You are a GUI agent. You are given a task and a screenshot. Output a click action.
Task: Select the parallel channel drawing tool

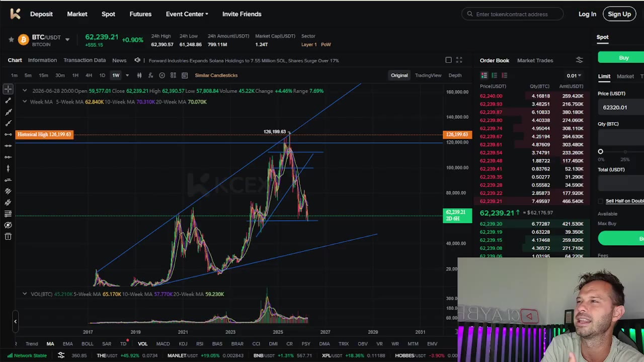[8, 191]
